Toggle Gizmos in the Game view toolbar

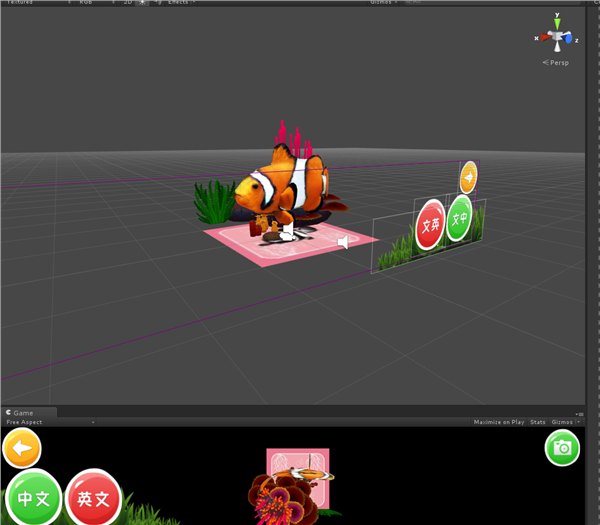(x=562, y=422)
